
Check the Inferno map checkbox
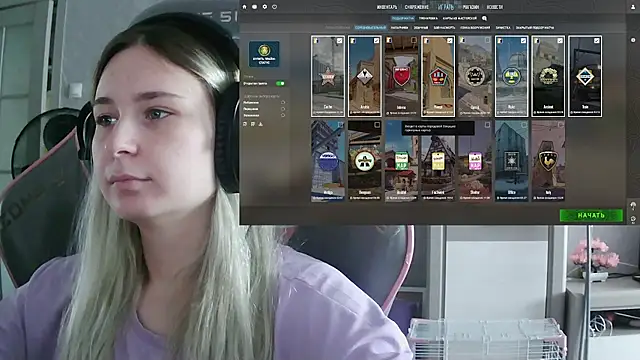click(413, 40)
